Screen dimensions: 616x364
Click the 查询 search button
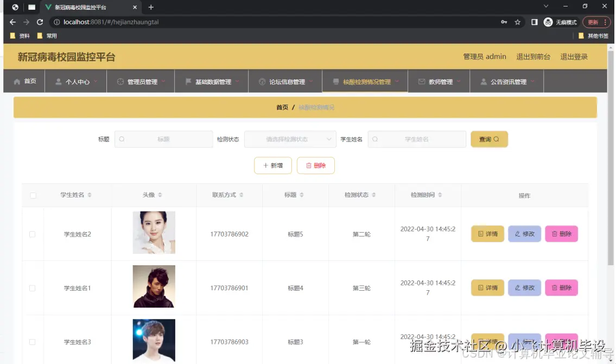point(489,139)
